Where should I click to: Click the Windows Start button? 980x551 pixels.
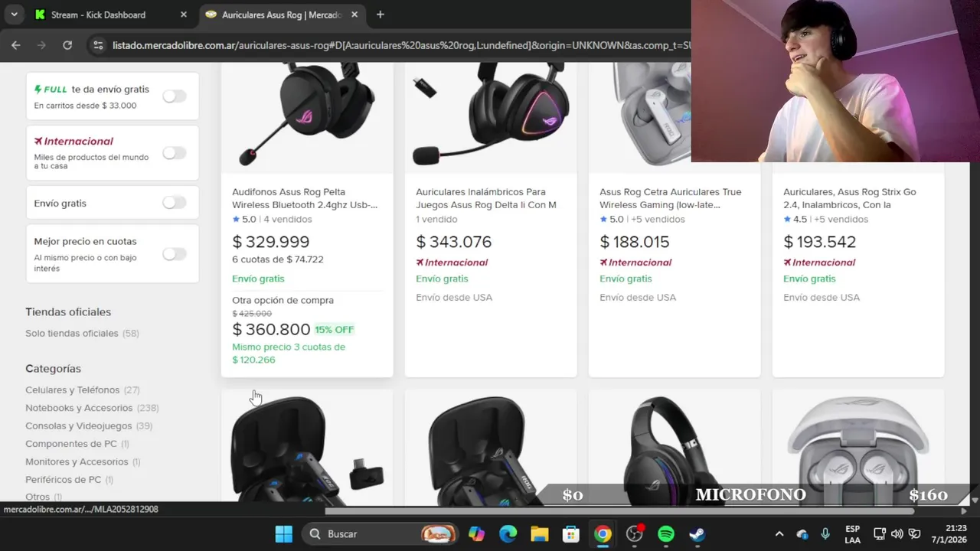coord(284,533)
